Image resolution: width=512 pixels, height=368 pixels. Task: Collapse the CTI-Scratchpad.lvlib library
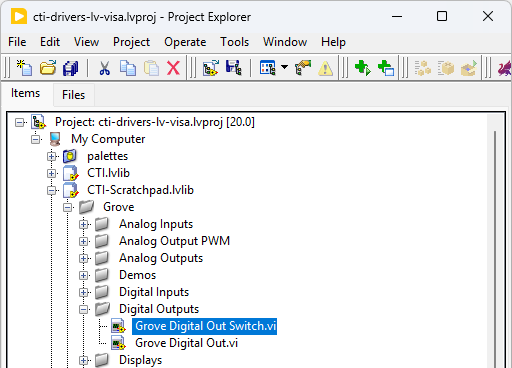pos(51,190)
